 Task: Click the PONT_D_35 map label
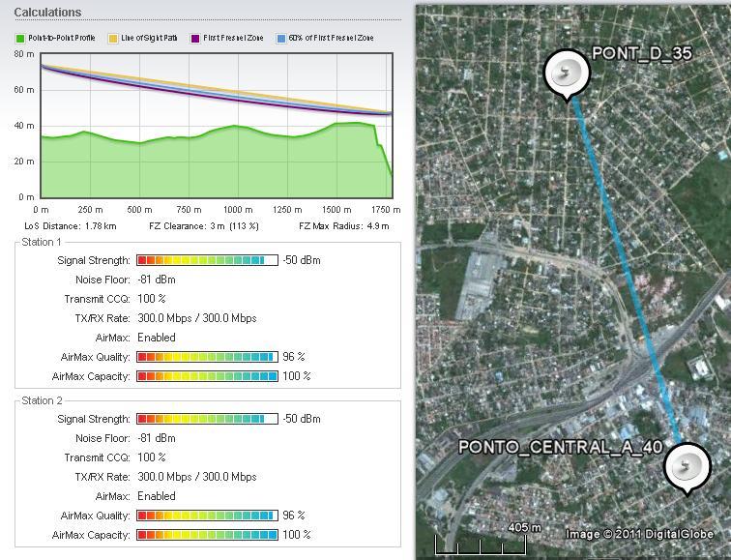(641, 54)
